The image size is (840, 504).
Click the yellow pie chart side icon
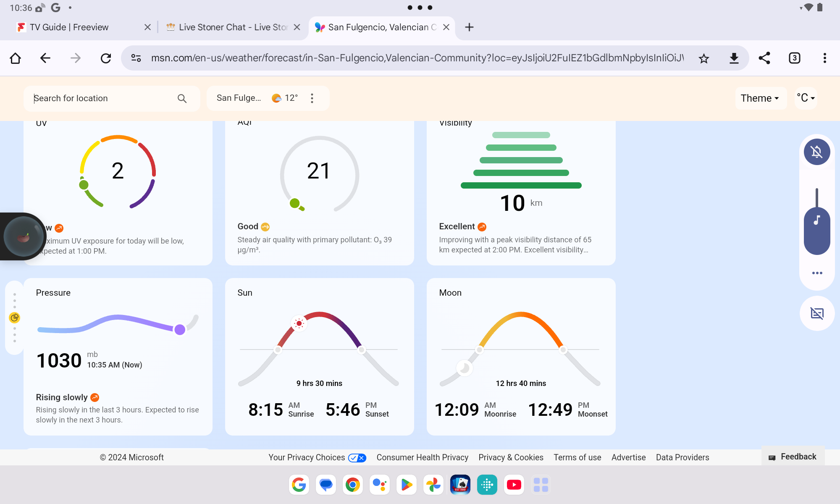[15, 318]
